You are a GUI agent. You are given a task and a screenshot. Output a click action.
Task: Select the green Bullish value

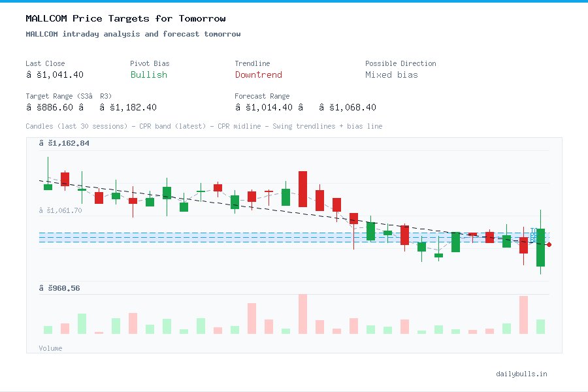(148, 74)
